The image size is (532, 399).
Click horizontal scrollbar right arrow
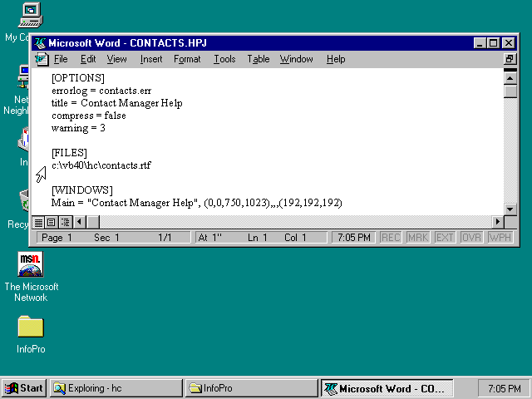[x=498, y=222]
